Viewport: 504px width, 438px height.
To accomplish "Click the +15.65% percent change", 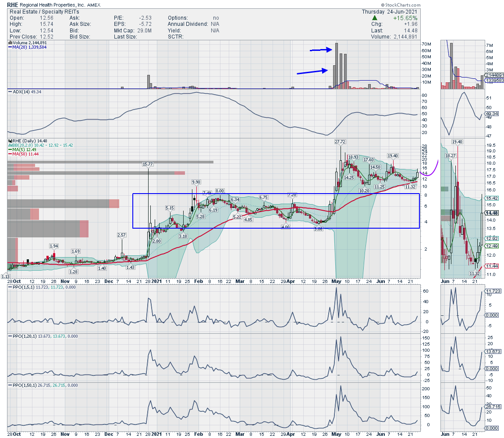I will 405,18.
